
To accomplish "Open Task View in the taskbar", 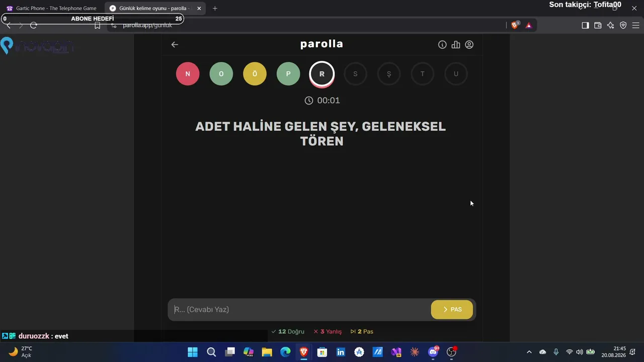I will [x=230, y=352].
